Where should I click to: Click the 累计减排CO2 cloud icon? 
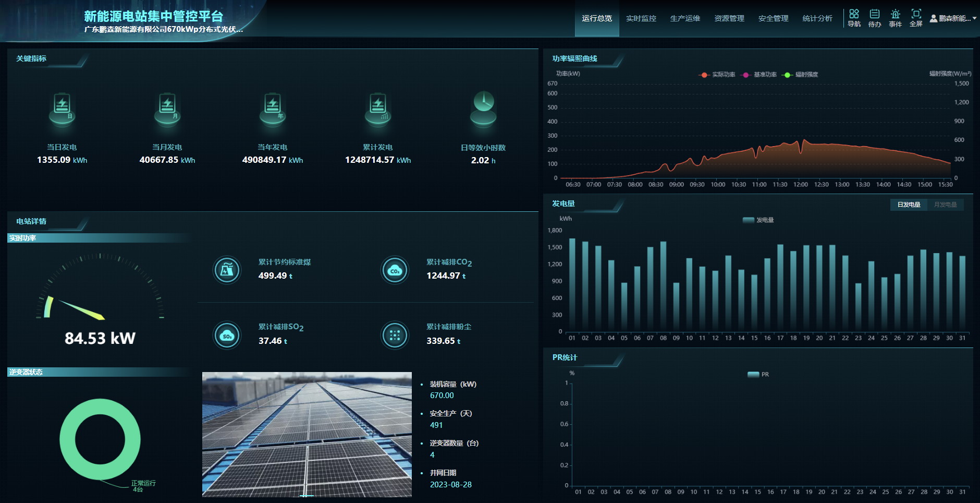395,270
